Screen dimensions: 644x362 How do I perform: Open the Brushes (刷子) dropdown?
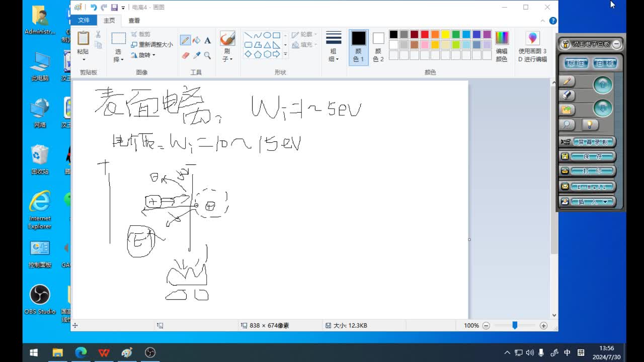tap(227, 55)
